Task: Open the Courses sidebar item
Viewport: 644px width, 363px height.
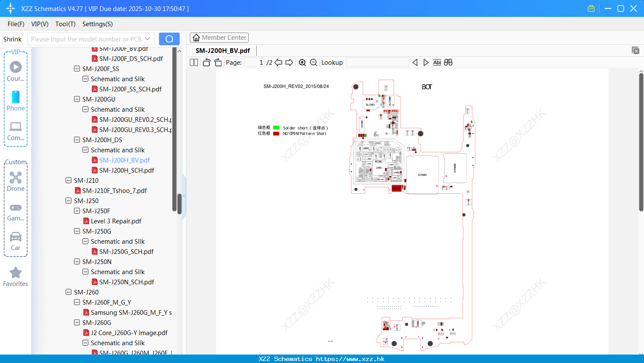Action: click(x=16, y=71)
